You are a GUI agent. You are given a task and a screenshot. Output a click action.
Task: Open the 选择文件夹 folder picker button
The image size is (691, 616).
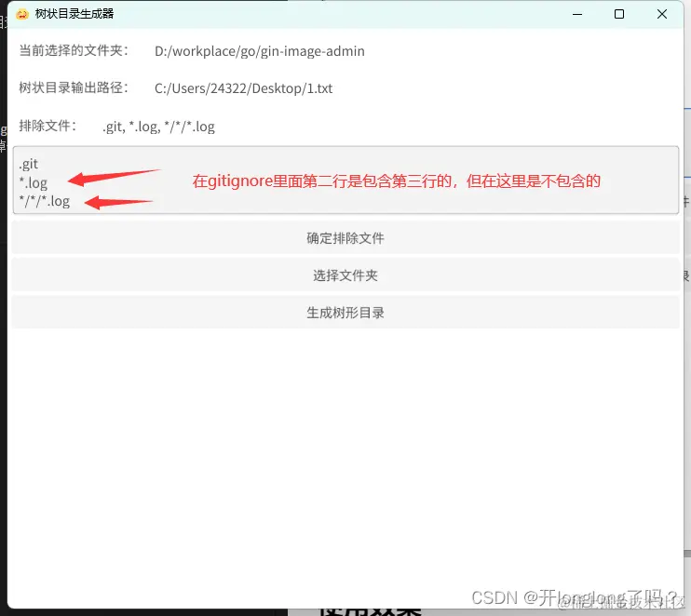click(345, 275)
